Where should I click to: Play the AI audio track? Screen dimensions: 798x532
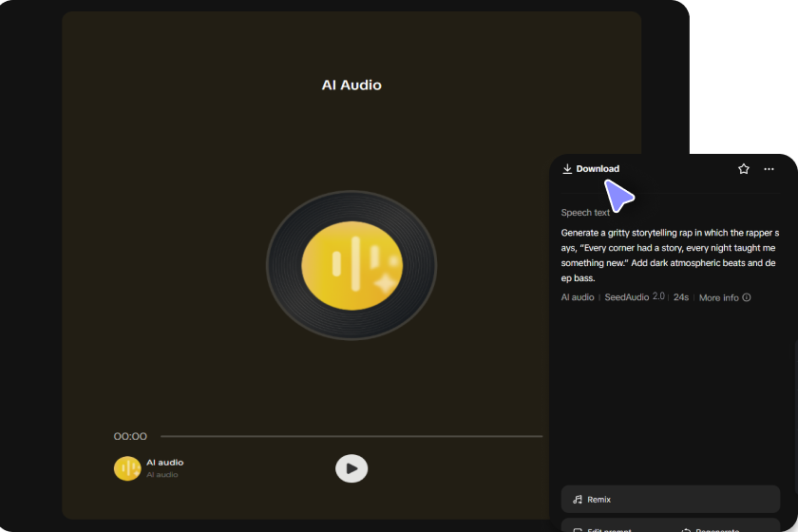tap(351, 468)
